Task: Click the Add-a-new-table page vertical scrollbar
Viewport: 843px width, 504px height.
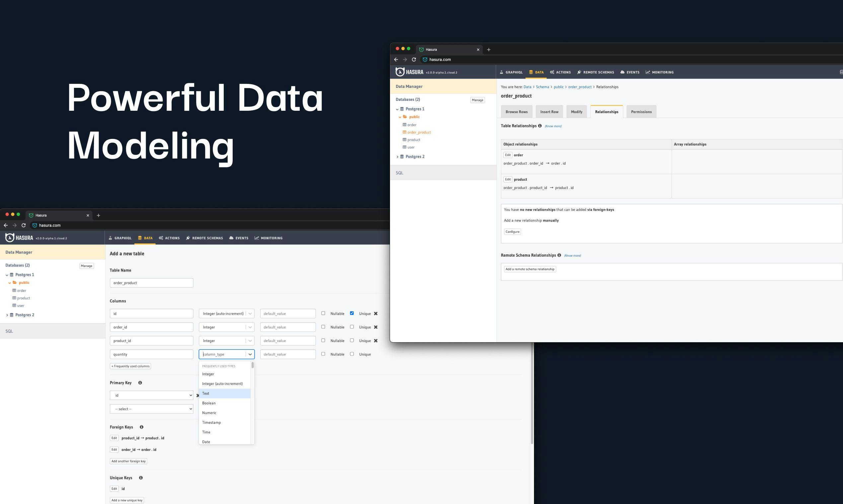Action: pyautogui.click(x=532, y=393)
